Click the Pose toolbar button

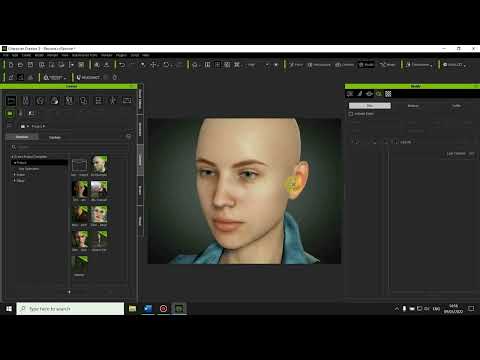(296, 65)
